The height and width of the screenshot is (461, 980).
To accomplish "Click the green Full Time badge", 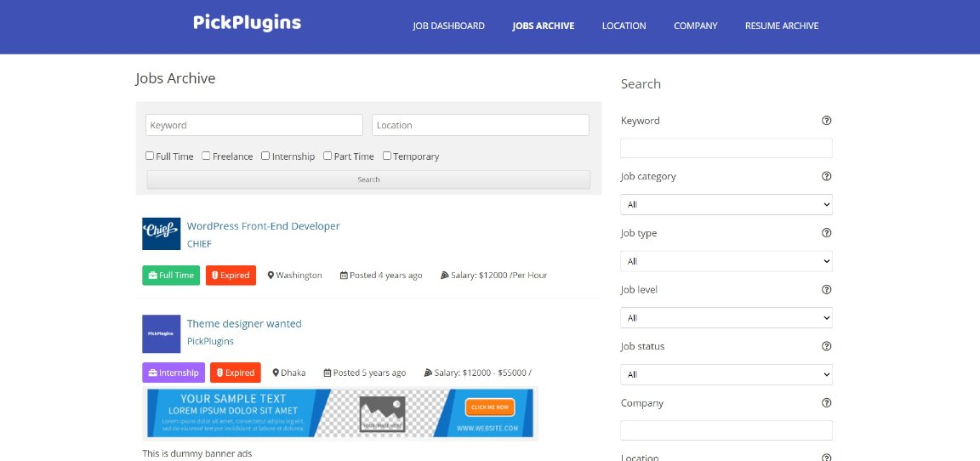I will pyautogui.click(x=171, y=276).
